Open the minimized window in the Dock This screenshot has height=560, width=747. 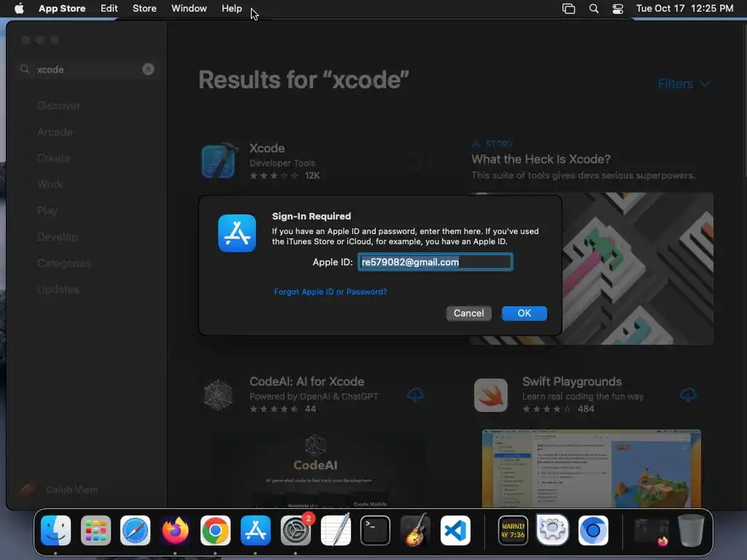[x=651, y=532]
